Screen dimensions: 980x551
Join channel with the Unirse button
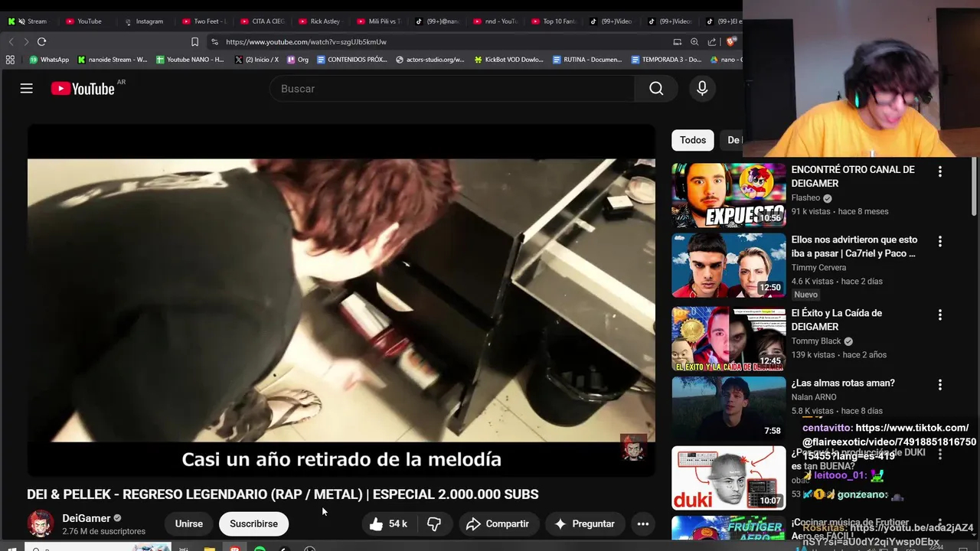[x=189, y=523]
